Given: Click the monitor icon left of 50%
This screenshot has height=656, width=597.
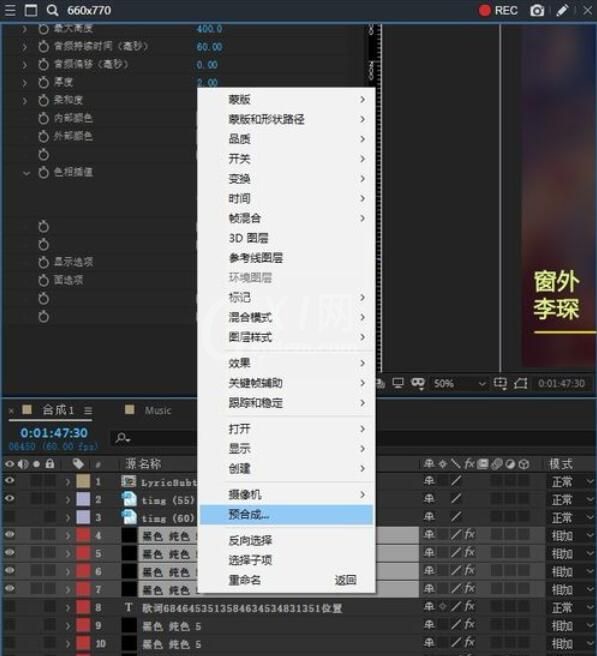Looking at the screenshot, I should tap(398, 383).
